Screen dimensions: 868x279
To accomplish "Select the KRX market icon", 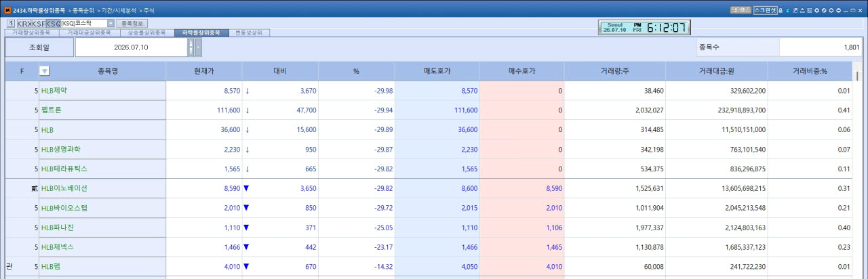I will tap(23, 23).
